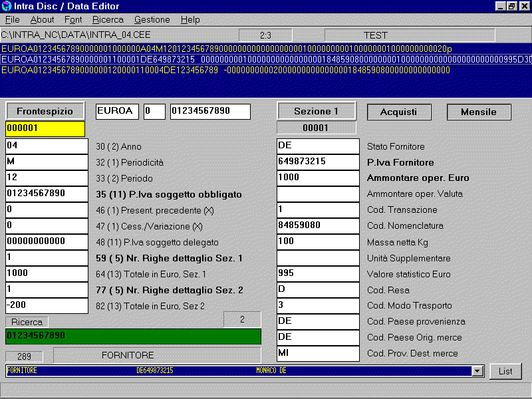Open the Gestione menu
This screenshot has width=532, height=399.
coord(152,20)
